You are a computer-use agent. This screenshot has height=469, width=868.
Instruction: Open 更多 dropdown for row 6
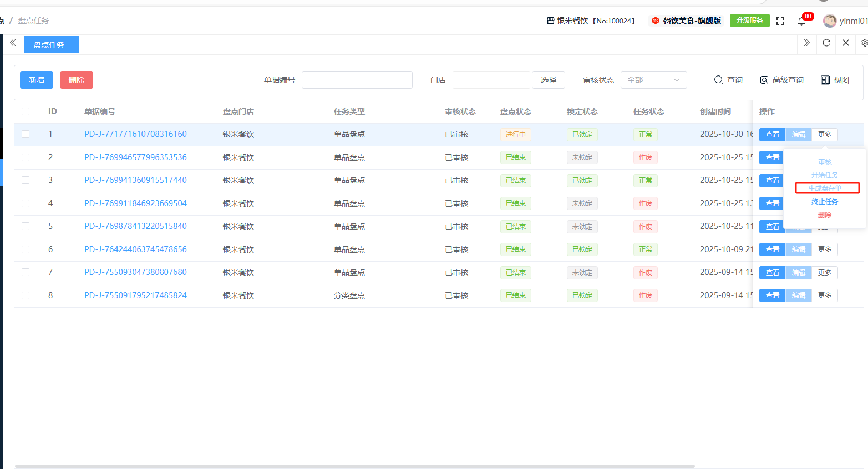coord(825,249)
